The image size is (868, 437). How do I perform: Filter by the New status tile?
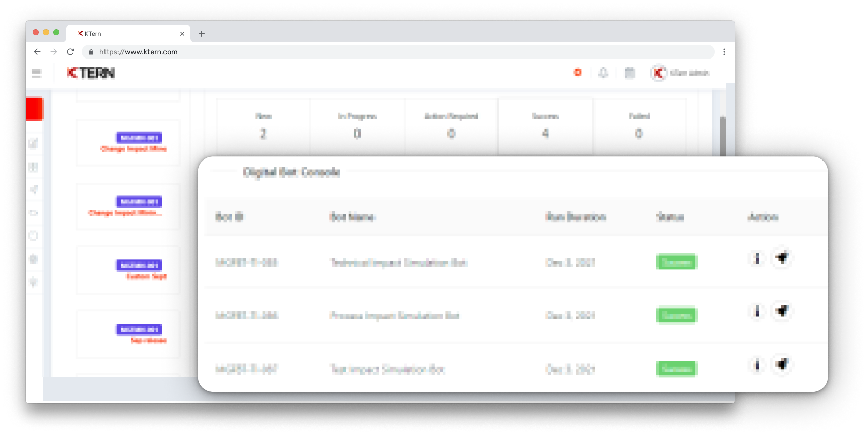pos(263,126)
